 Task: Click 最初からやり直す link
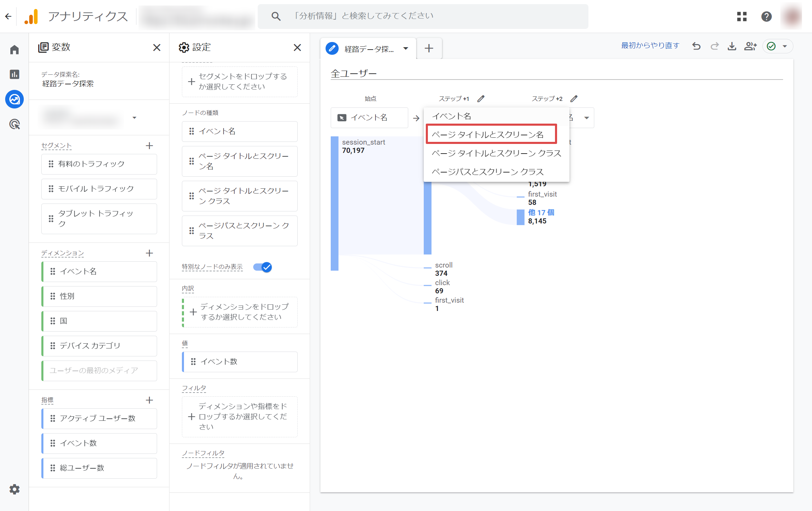coord(650,45)
